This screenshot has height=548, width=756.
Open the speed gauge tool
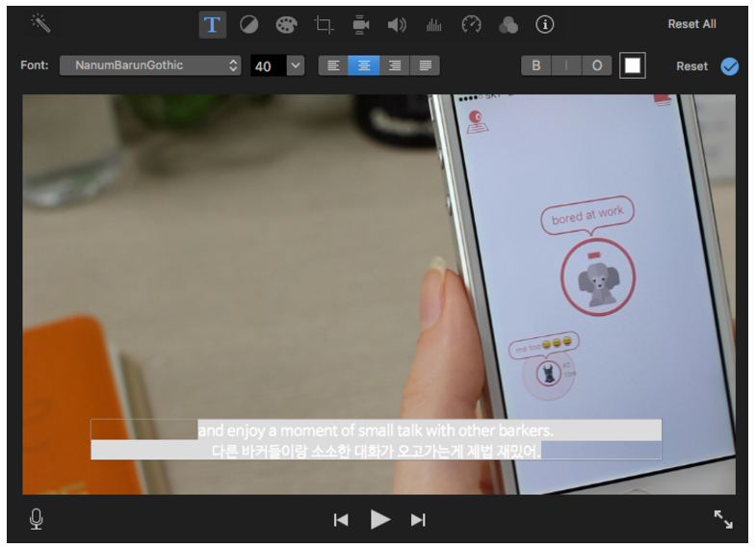point(471,25)
